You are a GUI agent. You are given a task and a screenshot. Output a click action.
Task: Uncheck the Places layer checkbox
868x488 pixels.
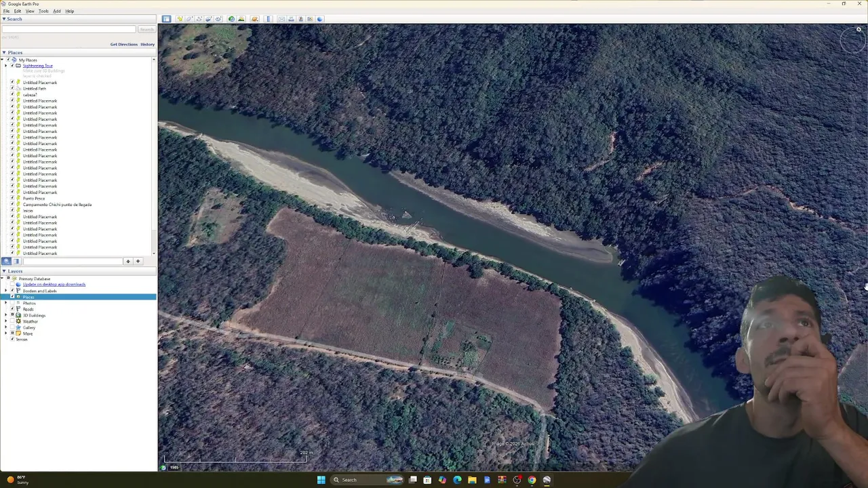pos(12,297)
